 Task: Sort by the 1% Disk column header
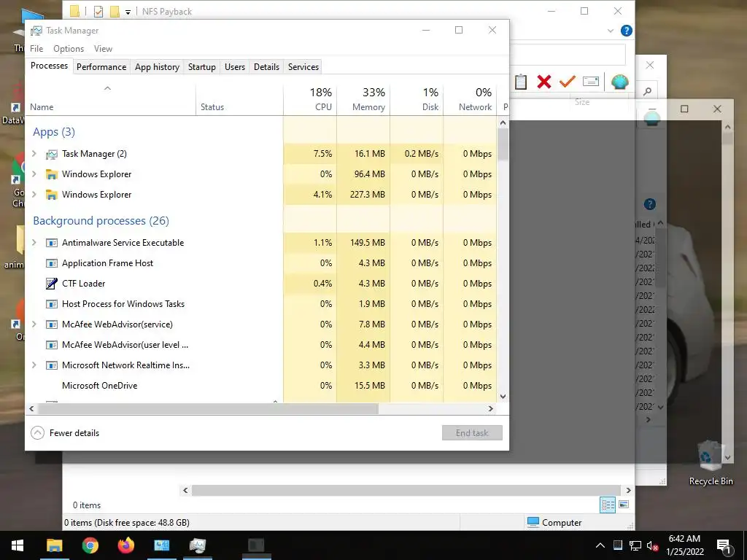point(417,99)
